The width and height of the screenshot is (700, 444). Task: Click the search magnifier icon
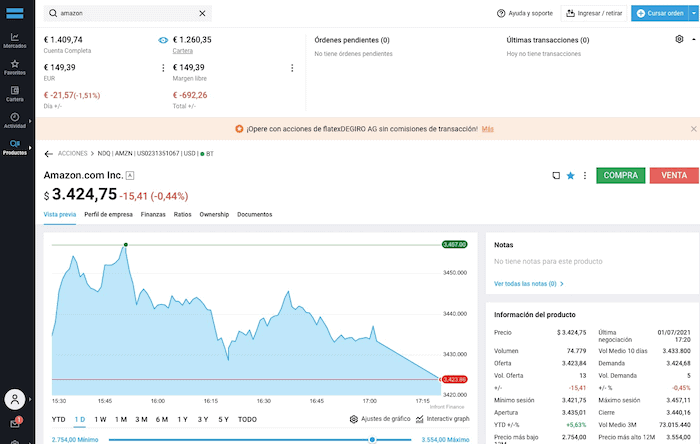tap(53, 13)
